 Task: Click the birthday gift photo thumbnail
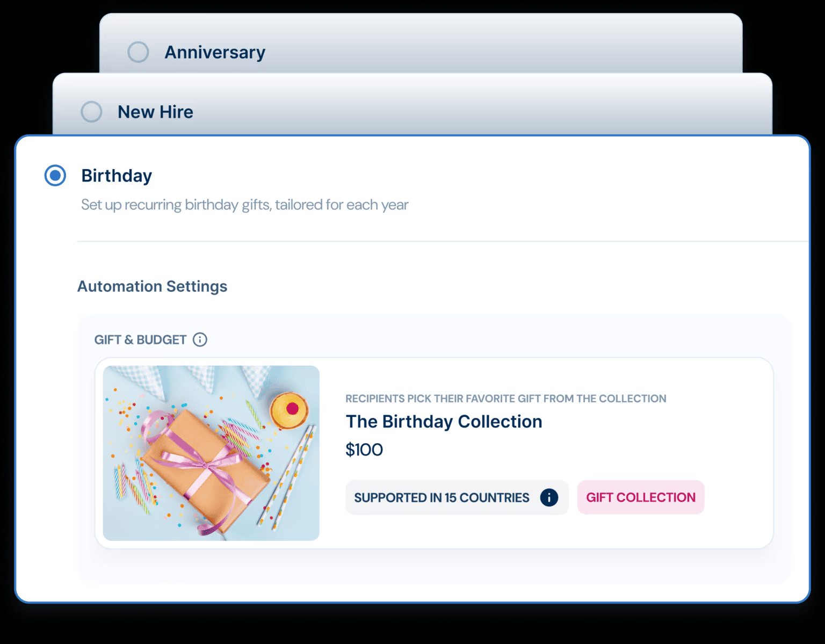pos(211,452)
